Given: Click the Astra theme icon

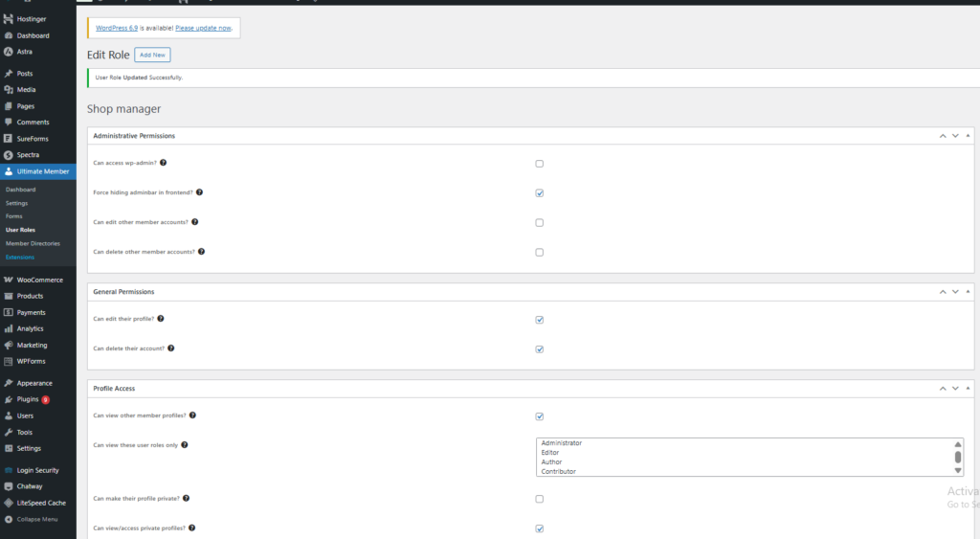Looking at the screenshot, I should pos(9,52).
